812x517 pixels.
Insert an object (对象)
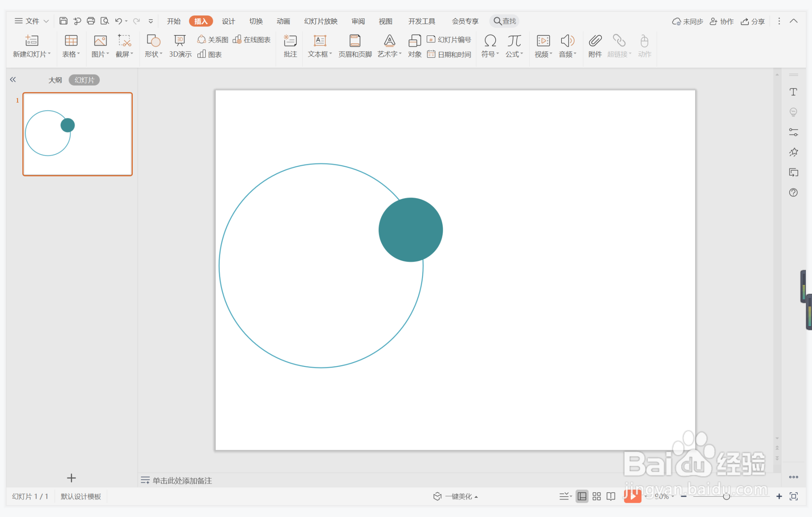(415, 46)
